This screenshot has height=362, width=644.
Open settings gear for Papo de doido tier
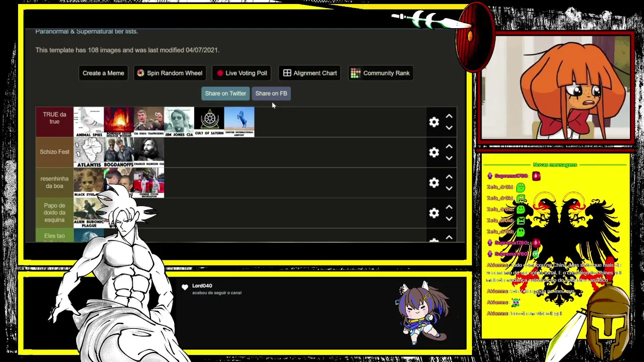[x=434, y=213]
